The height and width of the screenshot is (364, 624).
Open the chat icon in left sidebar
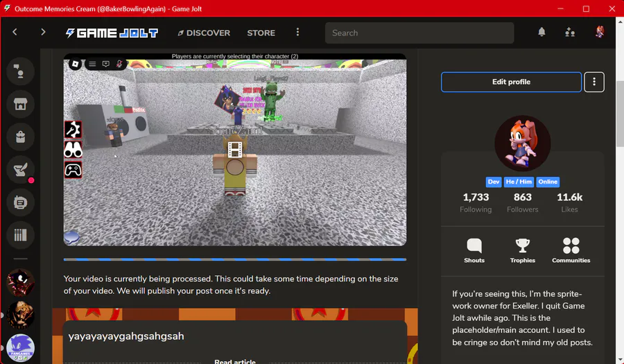pos(20,71)
